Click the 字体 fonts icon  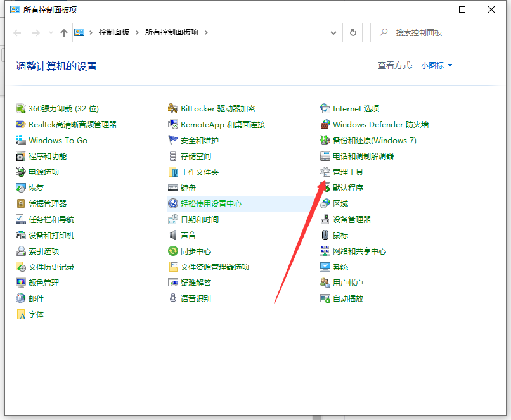pyautogui.click(x=21, y=315)
